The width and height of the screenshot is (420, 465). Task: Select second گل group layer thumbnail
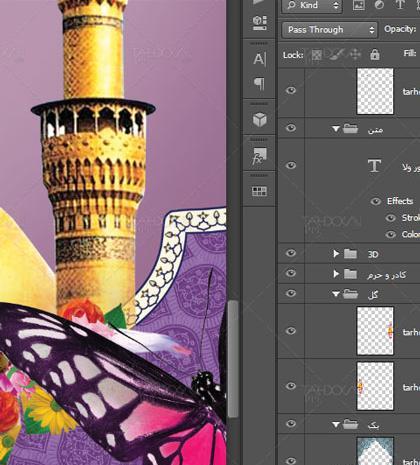tap(375, 386)
